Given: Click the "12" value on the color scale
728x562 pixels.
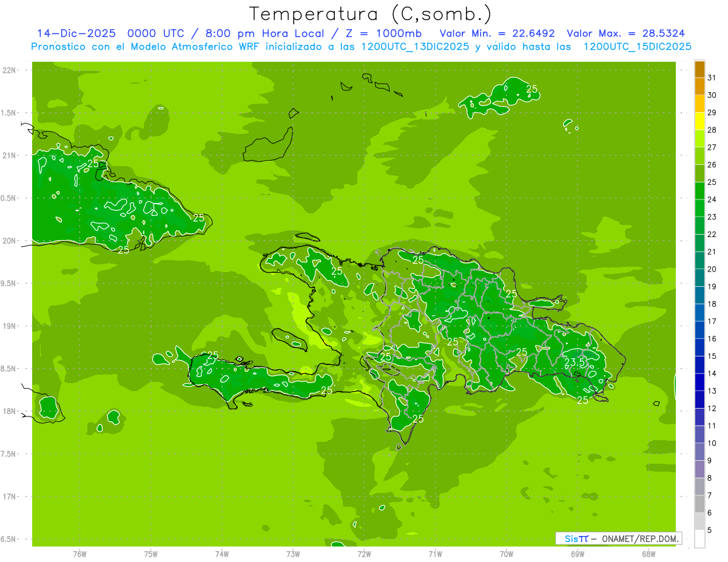Looking at the screenshot, I should (712, 408).
